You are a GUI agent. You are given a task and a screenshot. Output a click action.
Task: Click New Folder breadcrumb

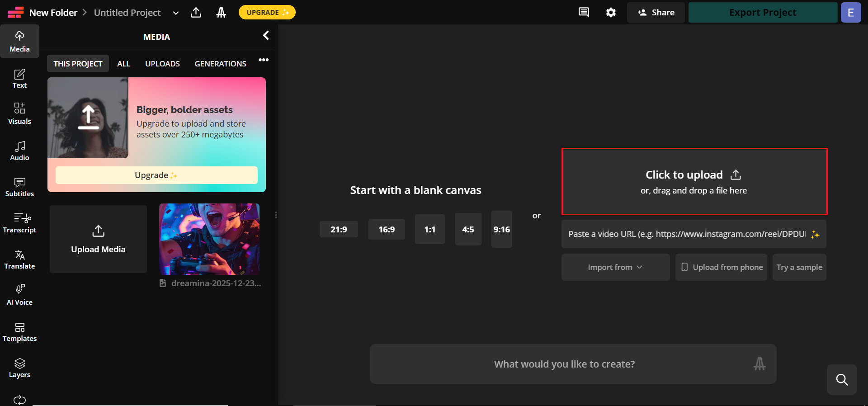pos(53,13)
